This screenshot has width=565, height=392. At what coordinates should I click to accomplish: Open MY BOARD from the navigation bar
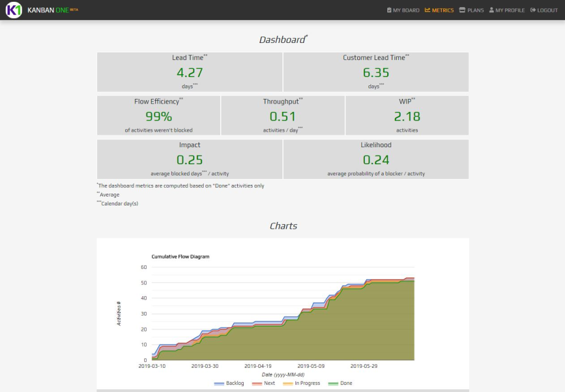406,10
